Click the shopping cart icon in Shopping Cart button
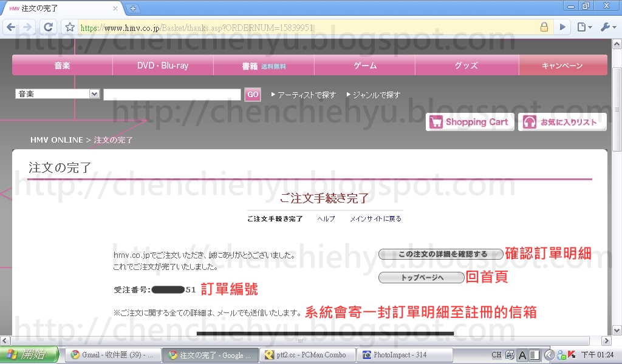 pyautogui.click(x=436, y=122)
